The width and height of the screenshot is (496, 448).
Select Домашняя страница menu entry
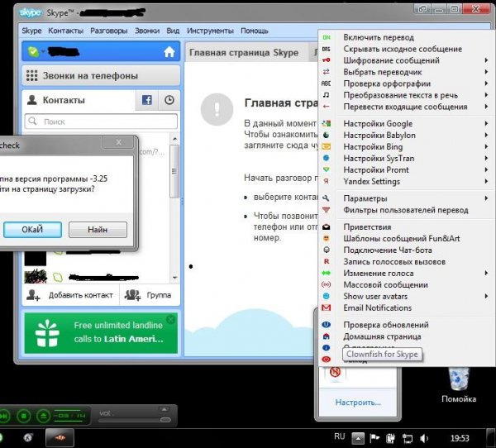point(382,336)
